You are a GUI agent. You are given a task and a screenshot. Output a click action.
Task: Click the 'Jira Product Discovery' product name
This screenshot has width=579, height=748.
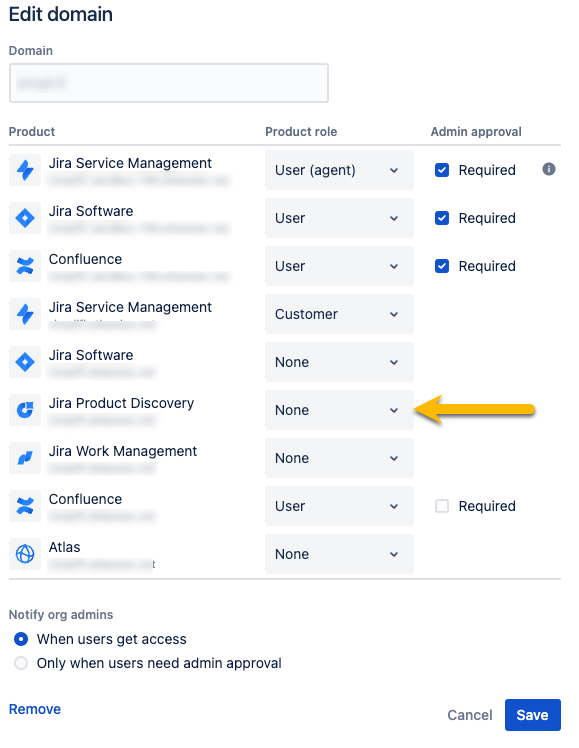[x=121, y=403]
